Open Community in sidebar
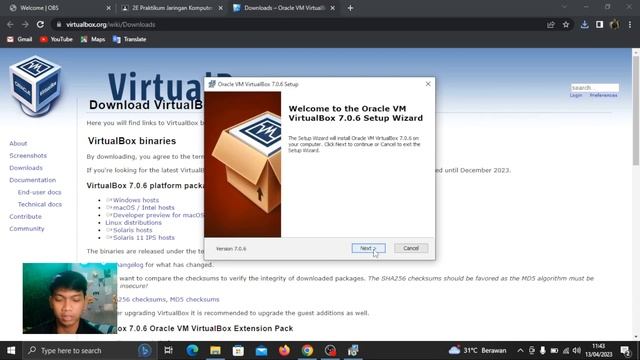Image resolution: width=640 pixels, height=360 pixels. tap(27, 229)
